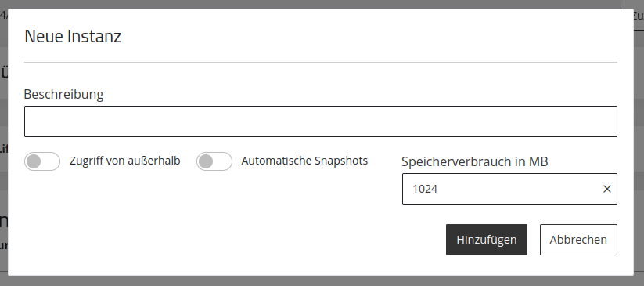Place cursor on the 1024 value text
The width and height of the screenshot is (644, 286).
pyautogui.click(x=425, y=189)
